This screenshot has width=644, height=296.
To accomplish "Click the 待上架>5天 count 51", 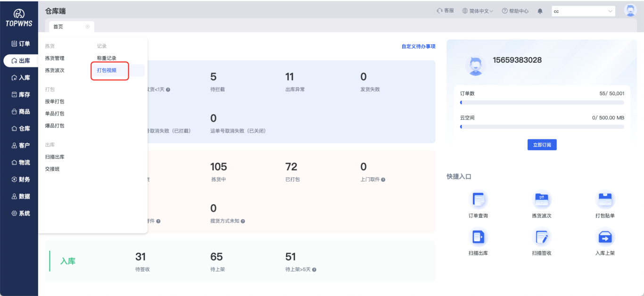I will (290, 257).
